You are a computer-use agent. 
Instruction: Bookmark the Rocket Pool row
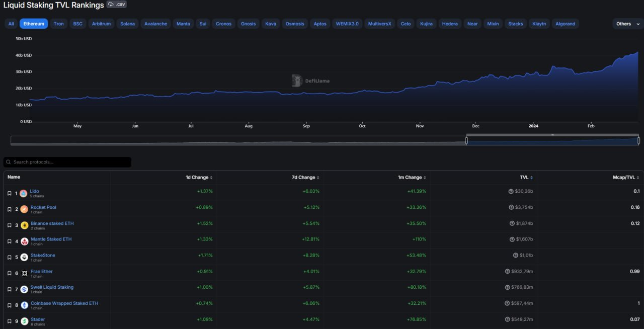(9, 209)
